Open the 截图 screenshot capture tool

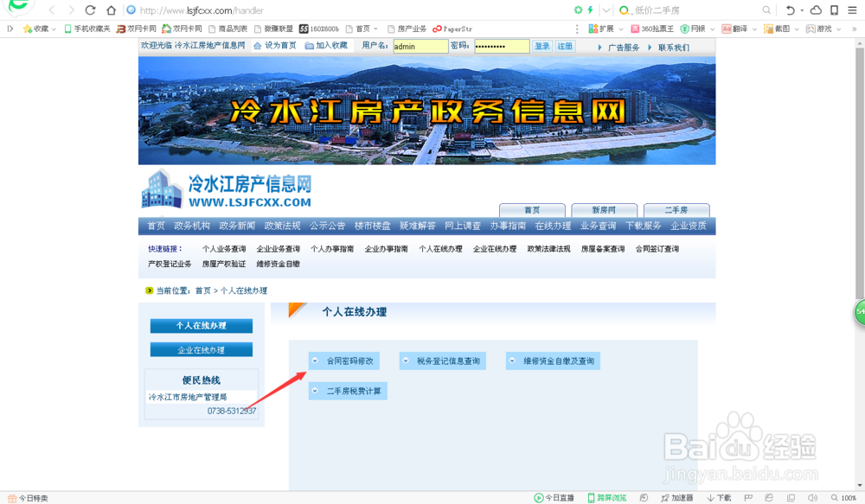click(777, 28)
